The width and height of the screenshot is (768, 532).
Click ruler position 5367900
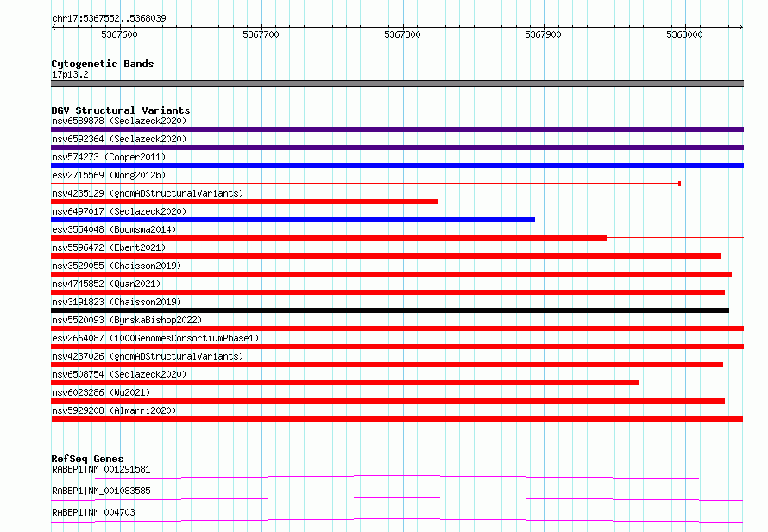point(543,34)
